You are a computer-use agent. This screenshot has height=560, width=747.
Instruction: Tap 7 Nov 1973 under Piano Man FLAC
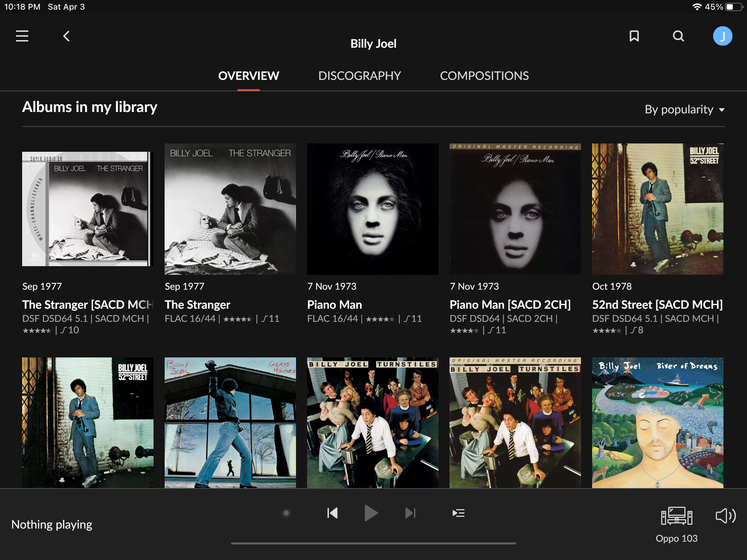tap(332, 286)
